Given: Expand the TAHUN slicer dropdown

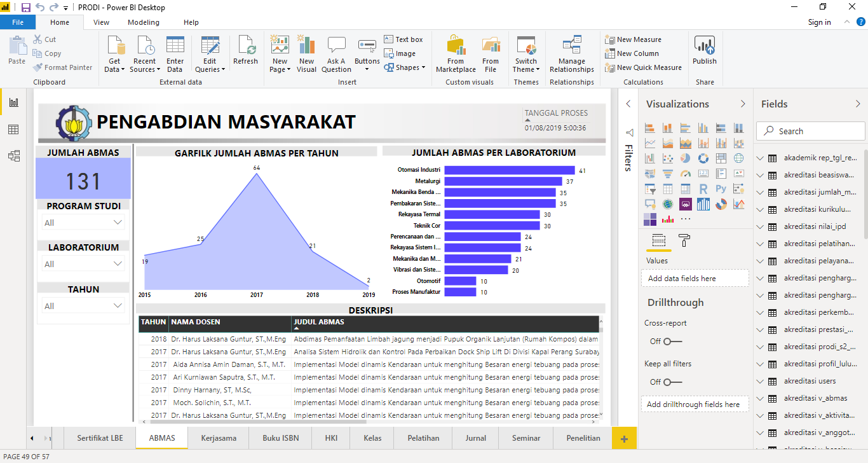Looking at the screenshot, I should [x=83, y=306].
